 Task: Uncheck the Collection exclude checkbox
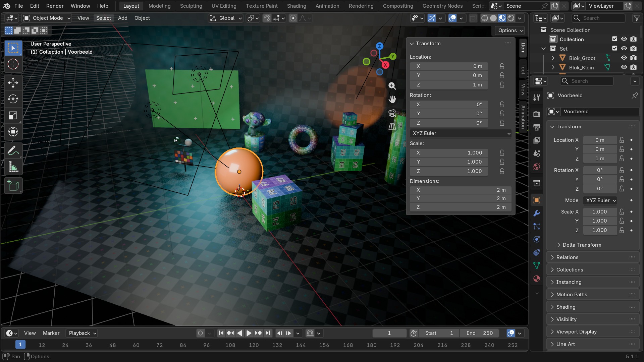coord(614,39)
